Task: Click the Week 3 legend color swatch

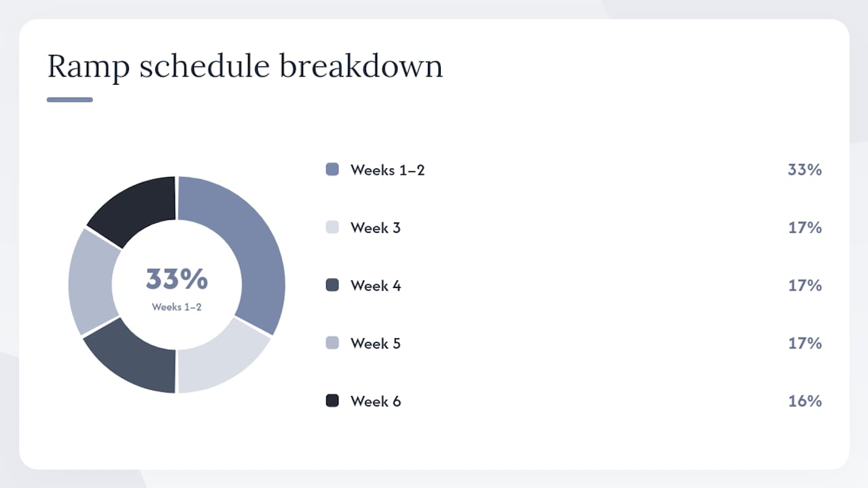Action: tap(332, 228)
